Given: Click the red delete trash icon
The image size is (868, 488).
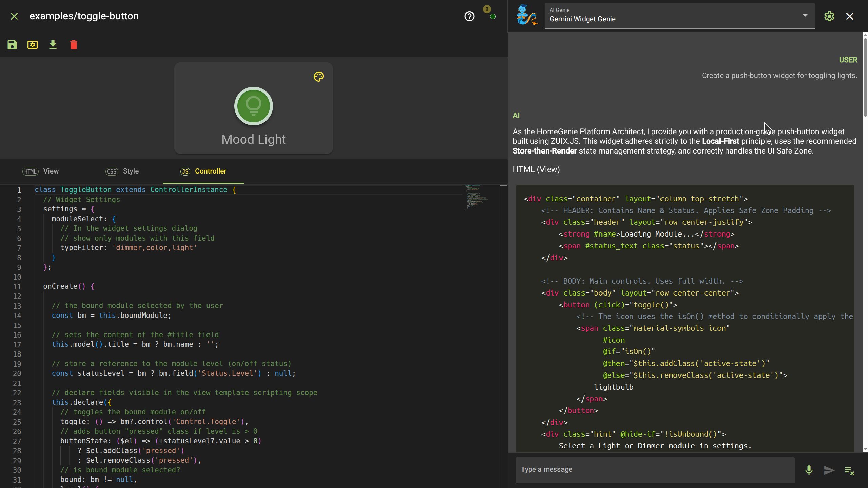Looking at the screenshot, I should pos(74,45).
